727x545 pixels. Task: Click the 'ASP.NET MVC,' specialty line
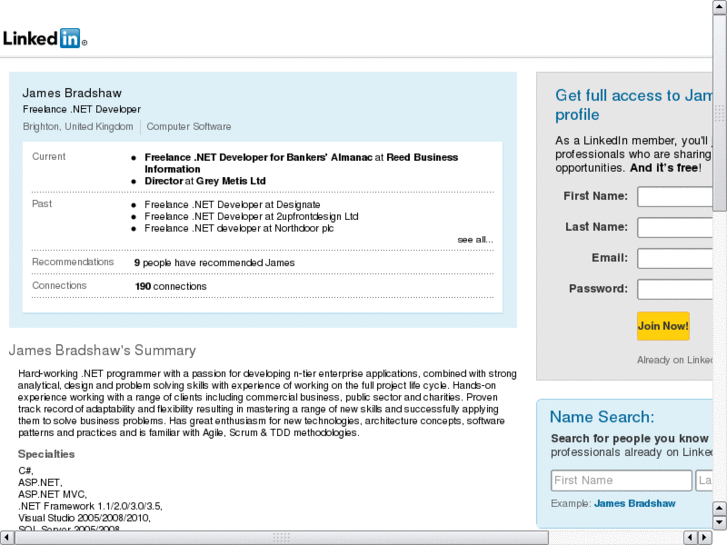pyautogui.click(x=52, y=494)
